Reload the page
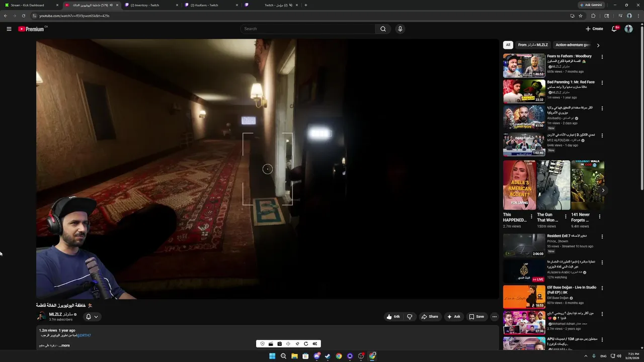 tap(23, 16)
